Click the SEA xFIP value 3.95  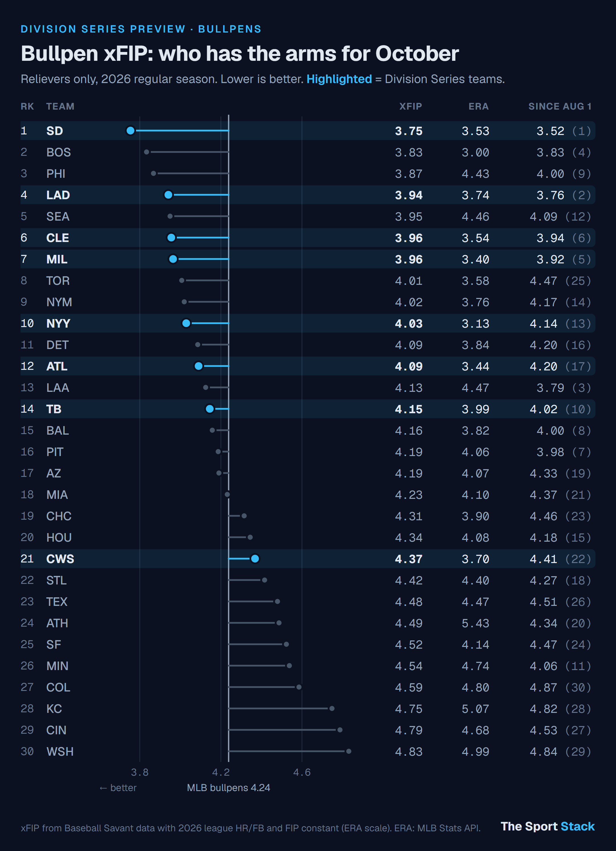click(x=408, y=217)
